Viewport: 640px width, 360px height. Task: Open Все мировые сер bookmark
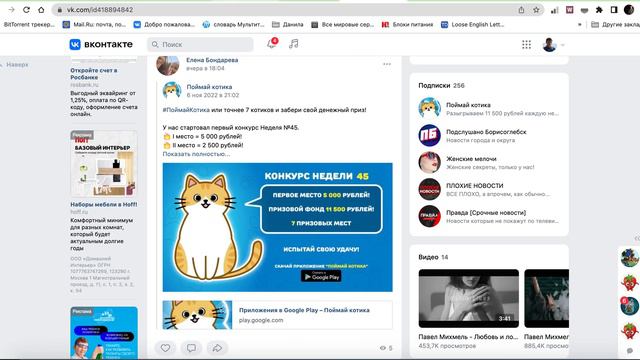(343, 24)
